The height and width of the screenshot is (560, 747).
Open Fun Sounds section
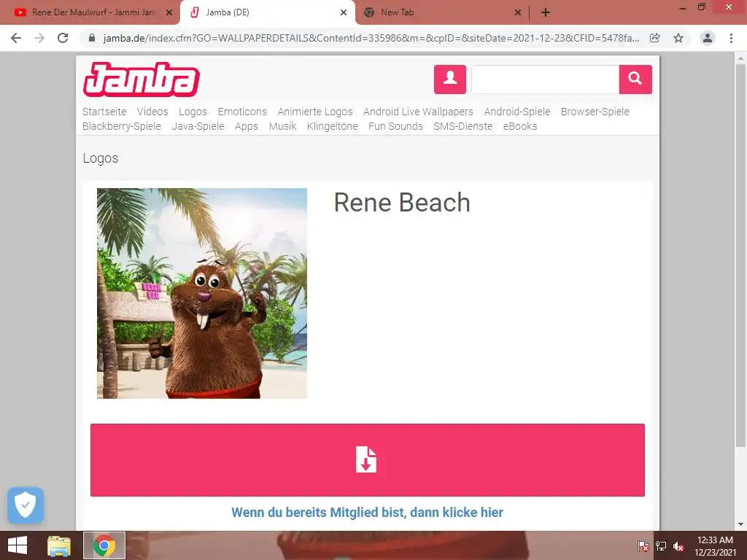point(395,126)
